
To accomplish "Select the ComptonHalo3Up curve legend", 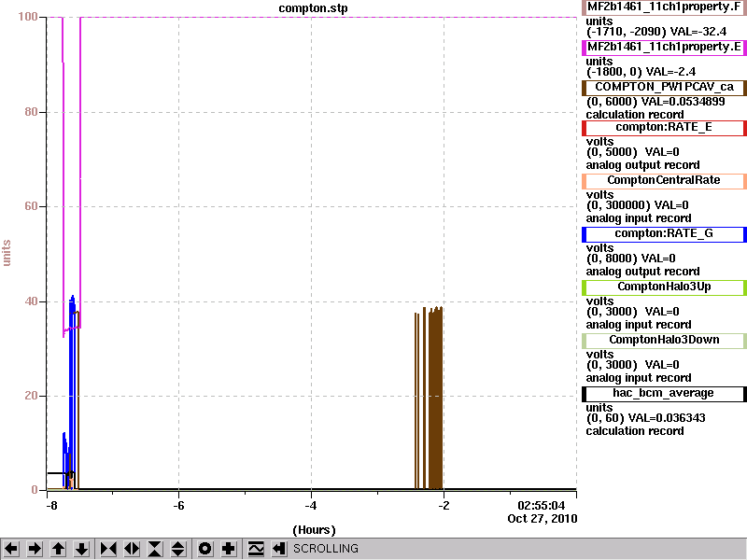I will pos(664,287).
